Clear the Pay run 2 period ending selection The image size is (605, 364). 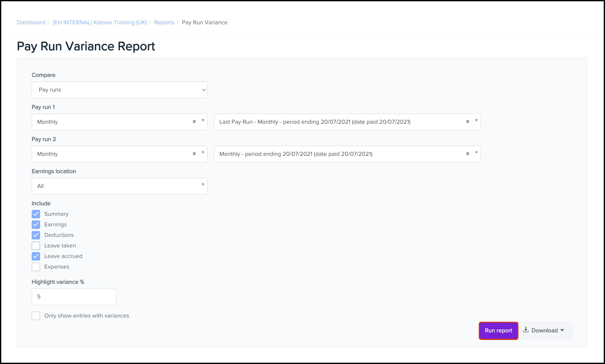click(467, 153)
